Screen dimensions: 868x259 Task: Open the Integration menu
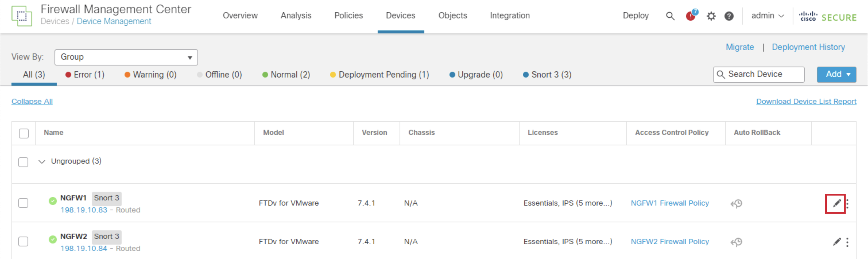point(509,16)
